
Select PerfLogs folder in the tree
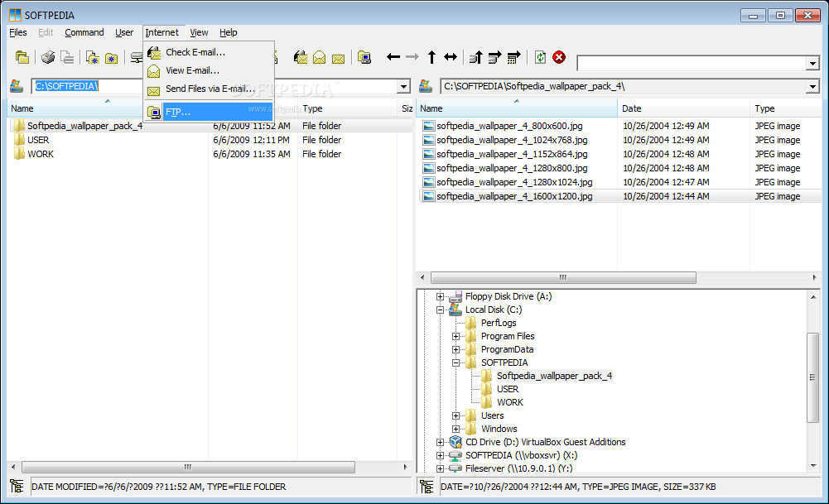point(499,323)
